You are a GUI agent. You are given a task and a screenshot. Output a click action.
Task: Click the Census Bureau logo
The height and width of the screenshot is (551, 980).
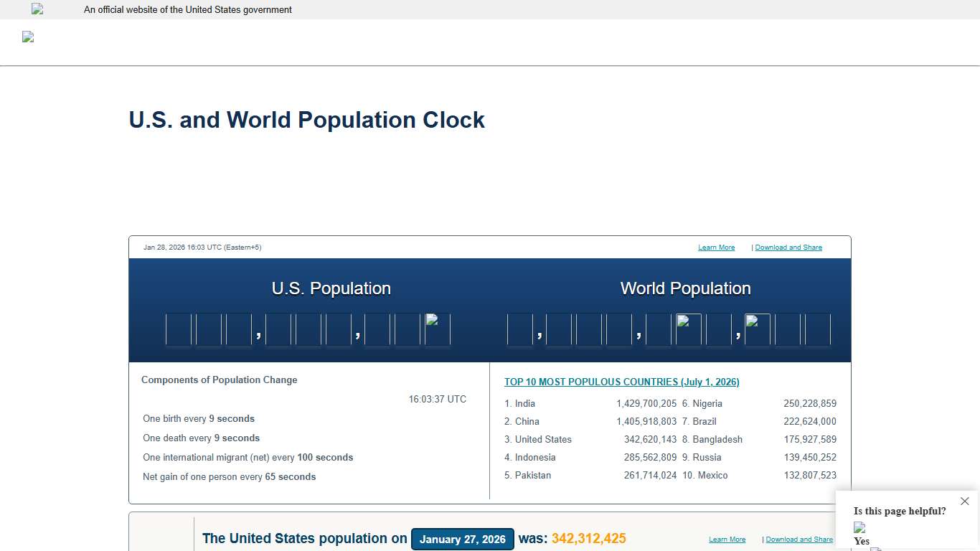pyautogui.click(x=27, y=37)
